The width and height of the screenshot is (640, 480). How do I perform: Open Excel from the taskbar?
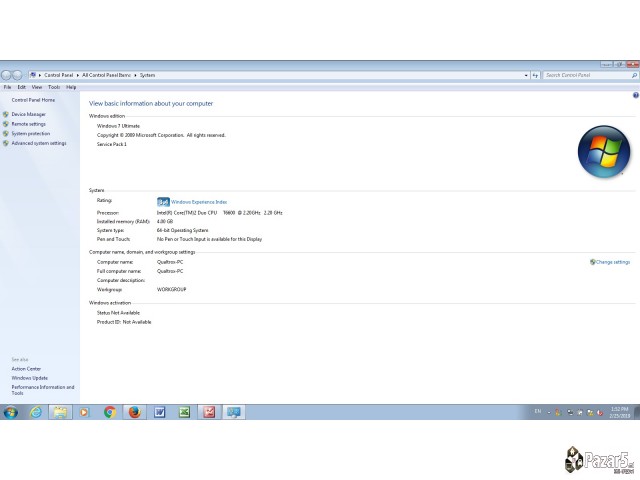[x=185, y=412]
